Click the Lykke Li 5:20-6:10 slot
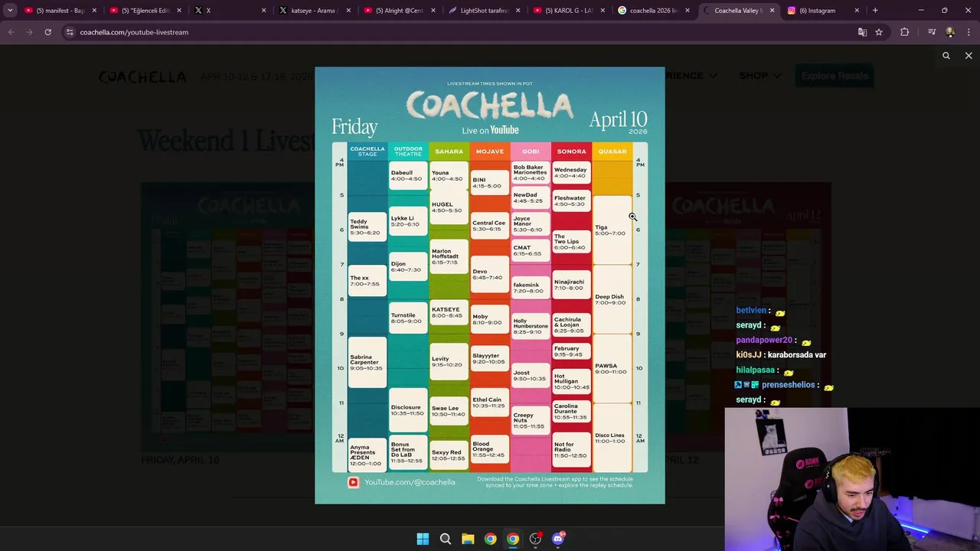Viewport: 980px width, 551px height. (x=408, y=221)
